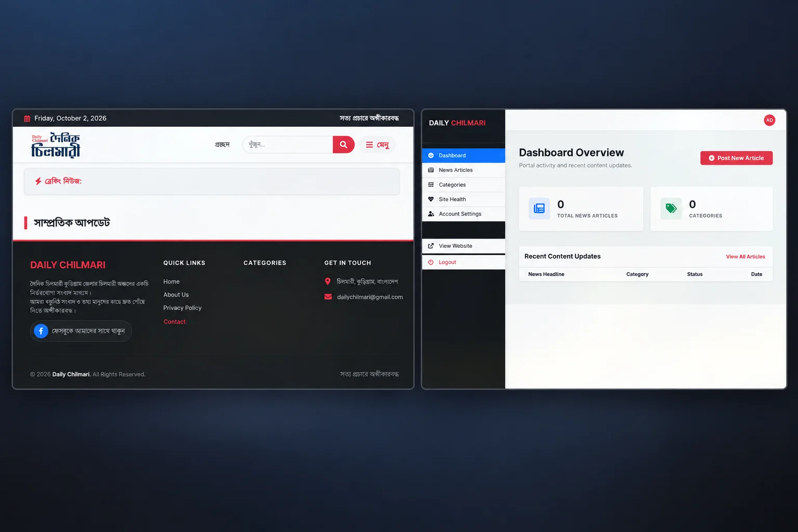Open News Articles in the sidebar

(463, 170)
